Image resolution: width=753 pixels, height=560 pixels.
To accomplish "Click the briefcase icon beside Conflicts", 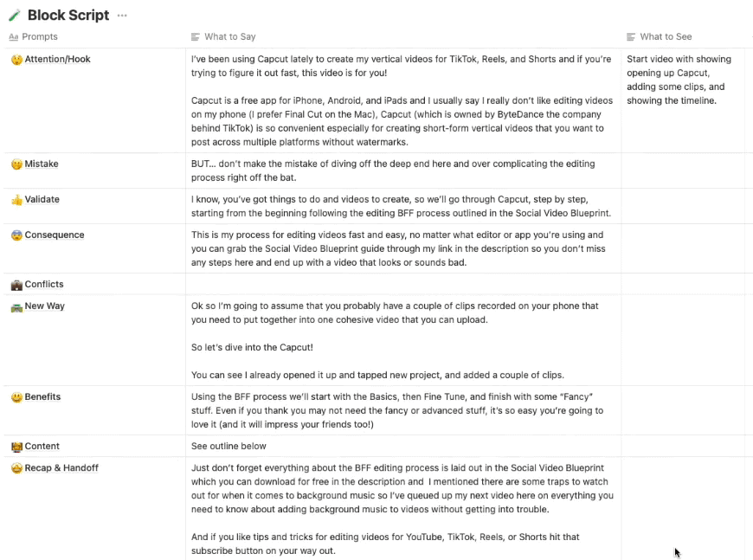I will (x=16, y=285).
